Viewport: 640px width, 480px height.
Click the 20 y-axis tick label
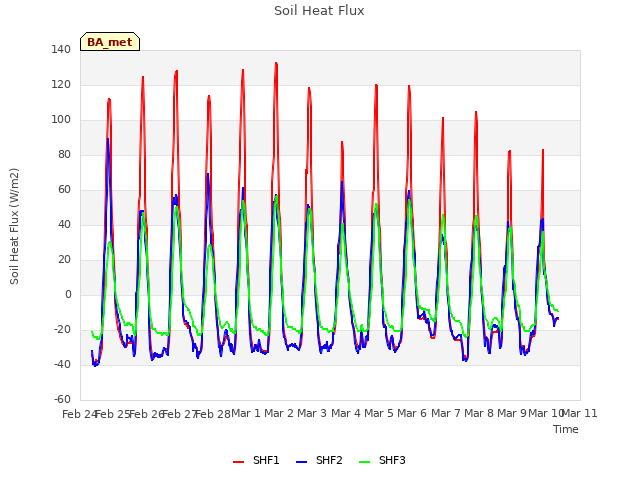[64, 260]
